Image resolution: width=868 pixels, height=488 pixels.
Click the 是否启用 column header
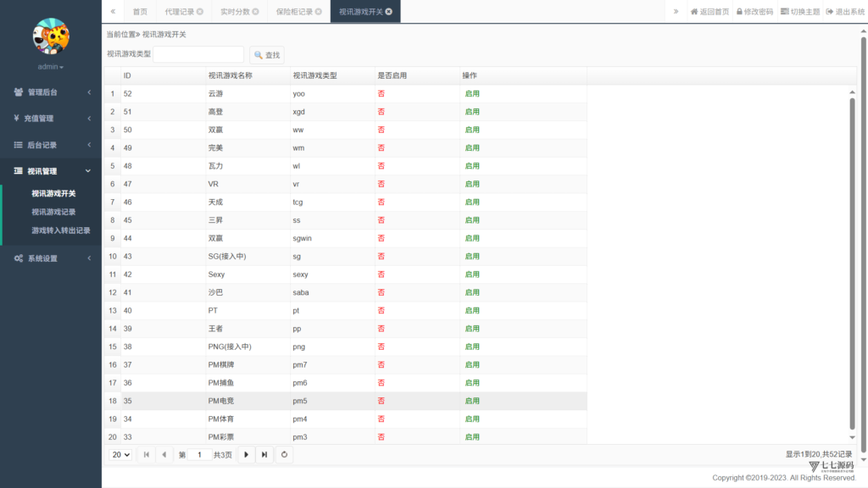417,75
